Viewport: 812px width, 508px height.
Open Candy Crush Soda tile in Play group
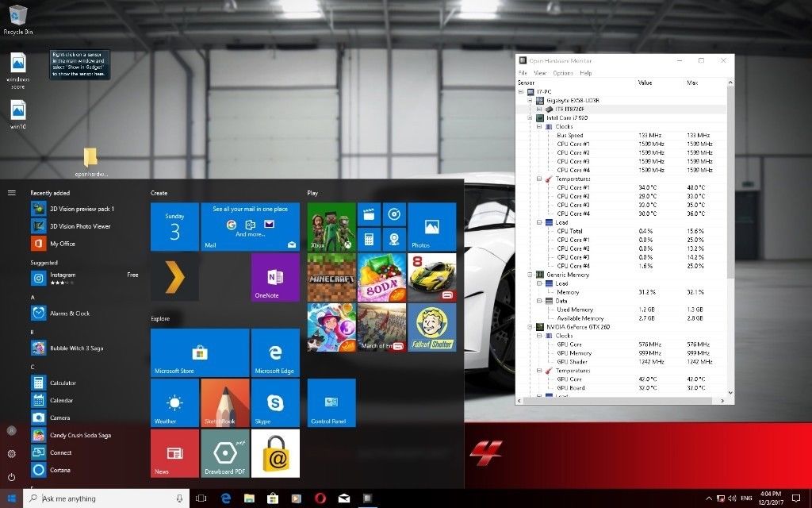381,277
